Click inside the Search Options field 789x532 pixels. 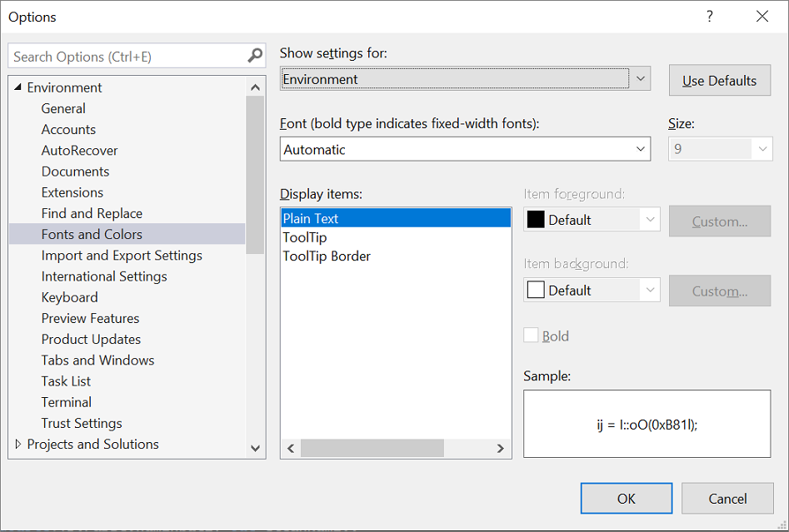pyautogui.click(x=125, y=56)
